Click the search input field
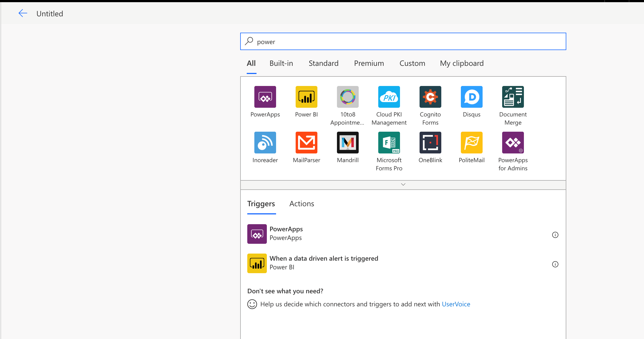 403,41
